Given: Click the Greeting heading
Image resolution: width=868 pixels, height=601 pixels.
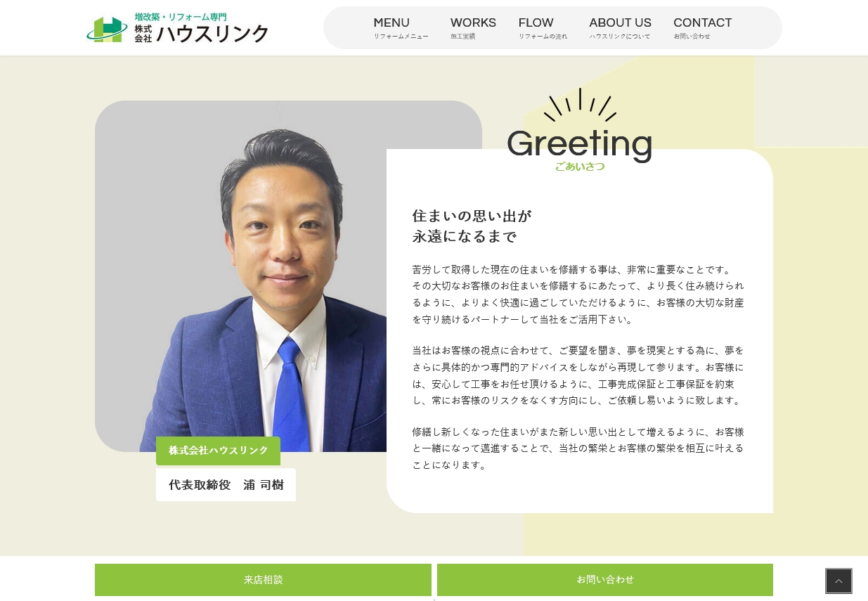Looking at the screenshot, I should 580,143.
